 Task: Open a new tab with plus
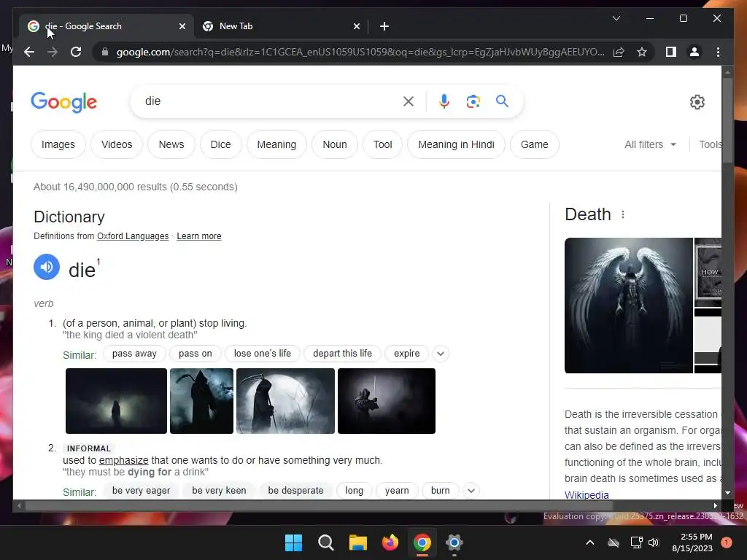coord(384,26)
